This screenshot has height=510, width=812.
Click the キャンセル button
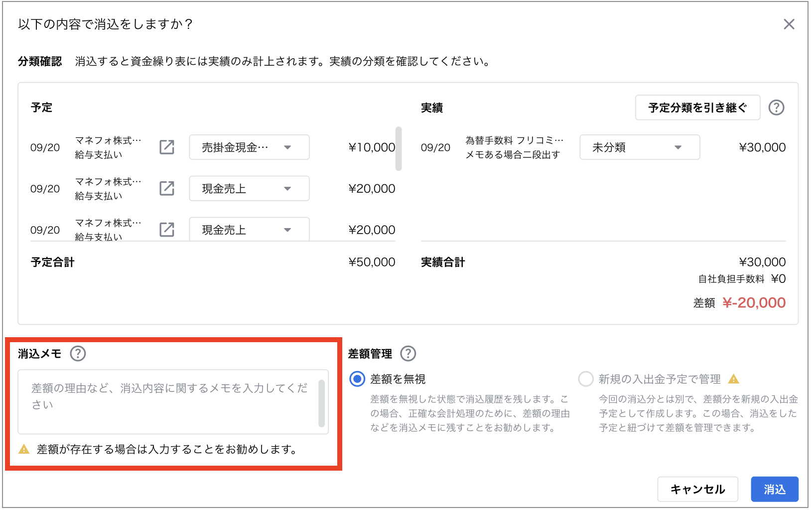coord(697,489)
